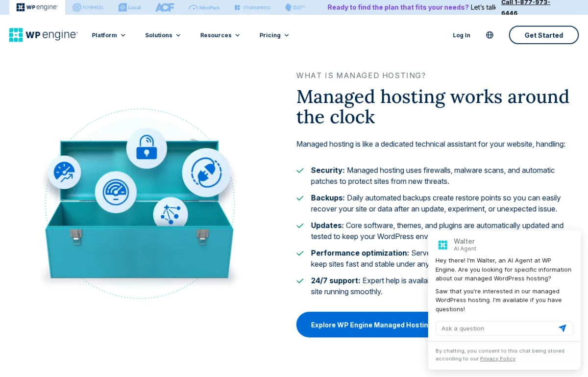Open the Privacy Policy link in chat
Screen dimensions: 588x377
[498, 358]
